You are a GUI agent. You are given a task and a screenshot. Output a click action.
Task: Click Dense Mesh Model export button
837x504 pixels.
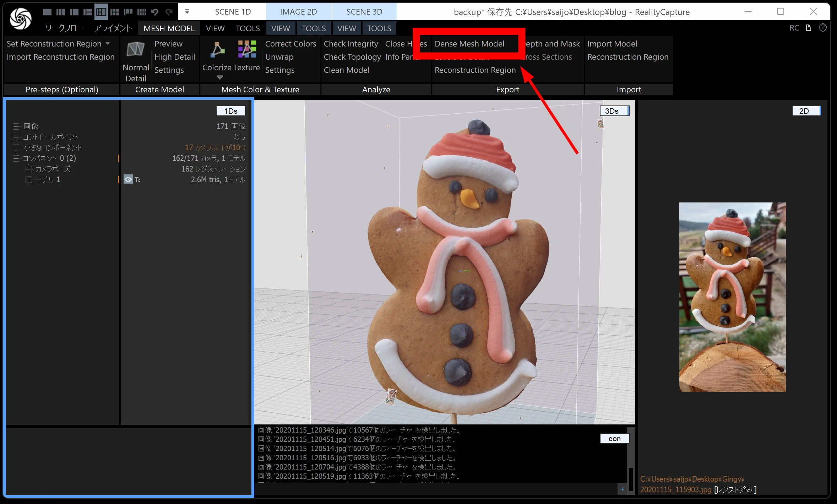tap(469, 44)
